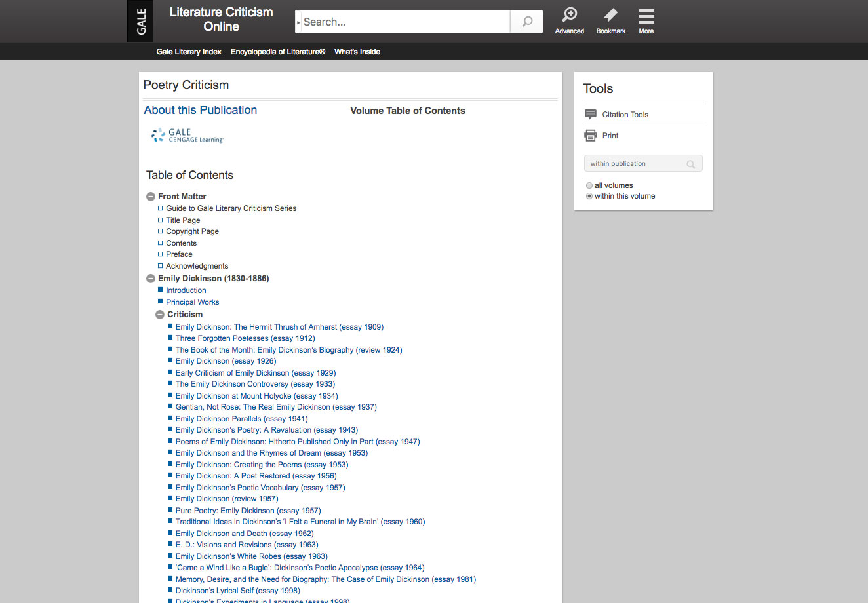Click the search box dropdown arrow
The width and height of the screenshot is (868, 603).
point(299,22)
